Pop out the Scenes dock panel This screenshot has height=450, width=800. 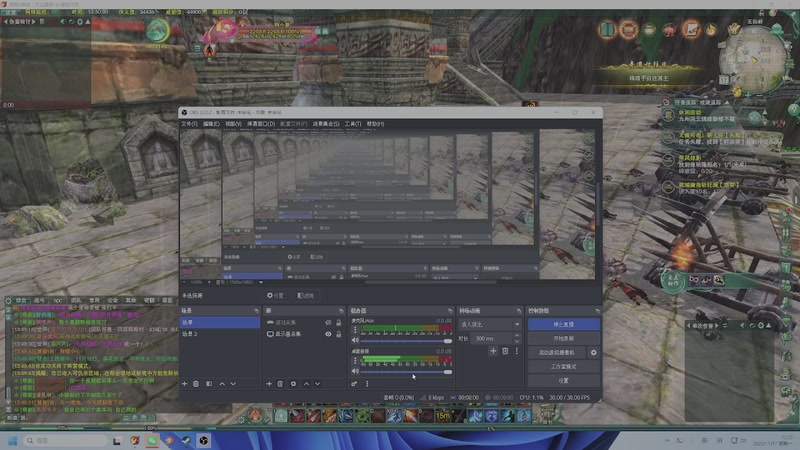click(x=256, y=311)
